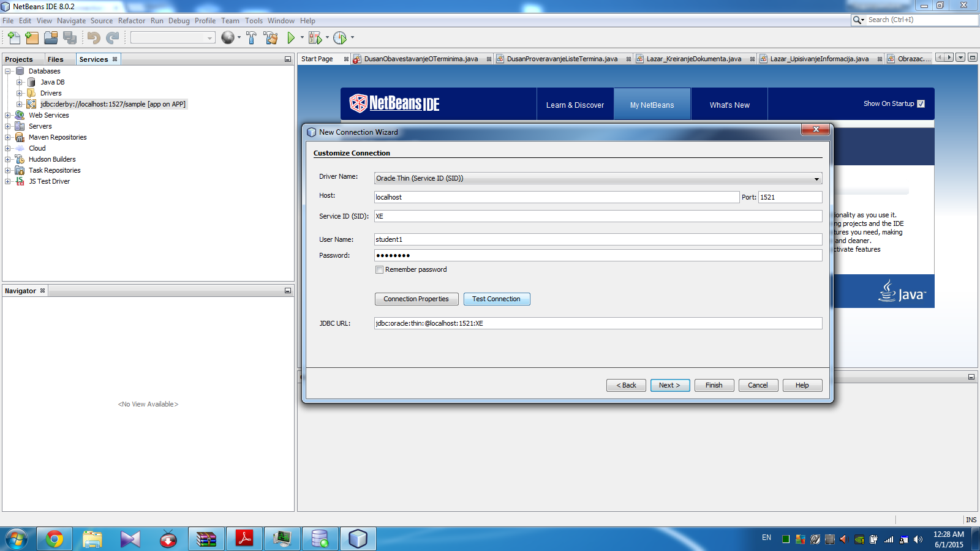Minimize the Services panel window group

(288, 59)
